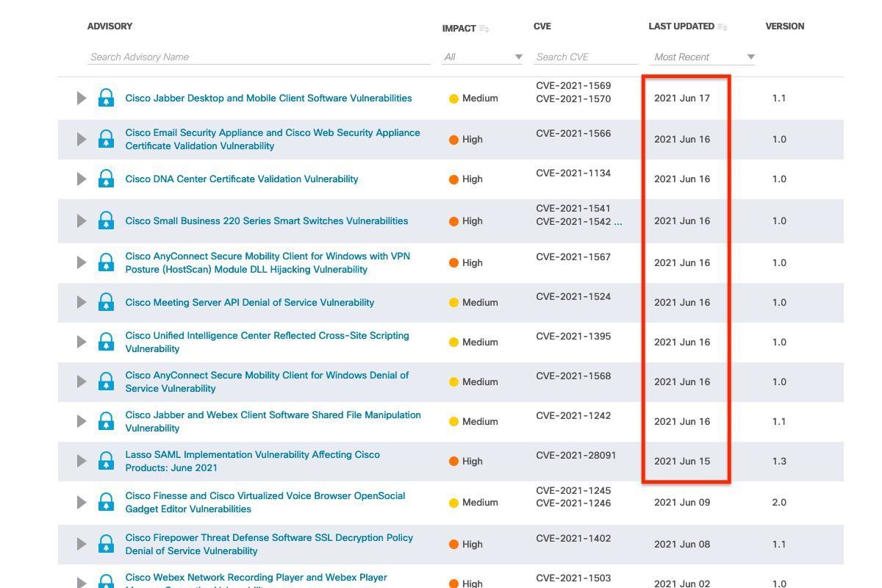Open AnyConnect VPN Posture DLL Hijacking advisory
The width and height of the screenshot is (882, 588).
268,262
